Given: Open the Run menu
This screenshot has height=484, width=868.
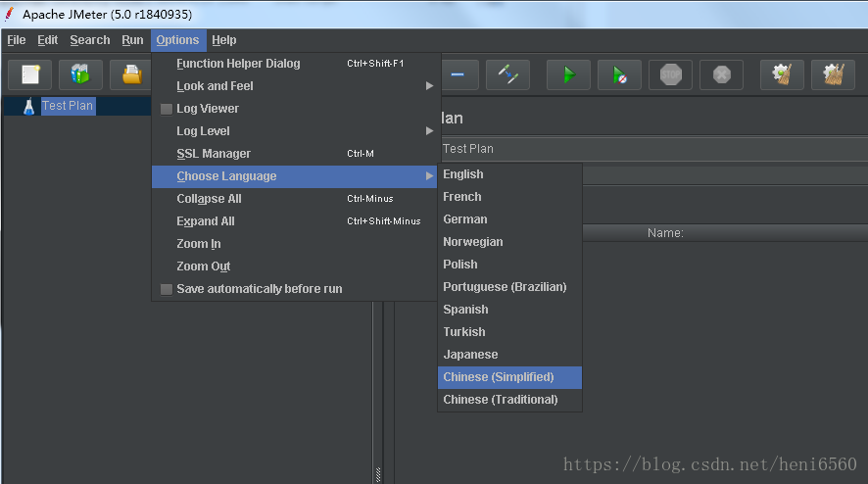Looking at the screenshot, I should click(x=132, y=40).
